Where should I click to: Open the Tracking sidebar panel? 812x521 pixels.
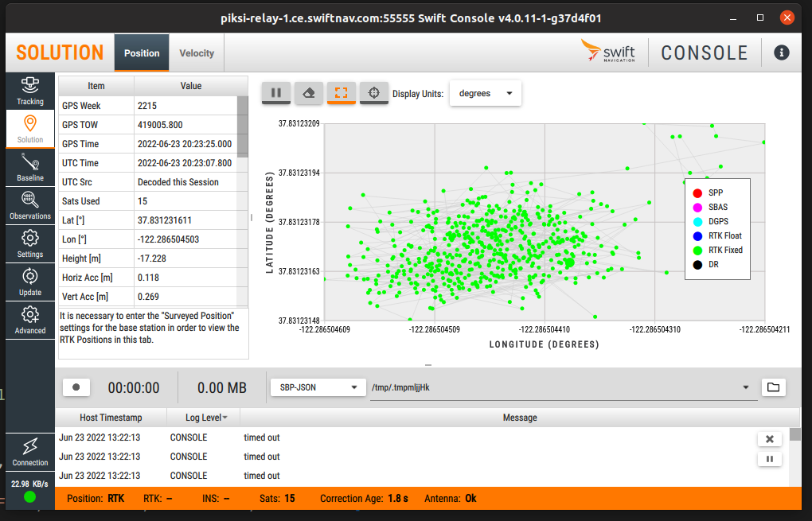(30, 91)
